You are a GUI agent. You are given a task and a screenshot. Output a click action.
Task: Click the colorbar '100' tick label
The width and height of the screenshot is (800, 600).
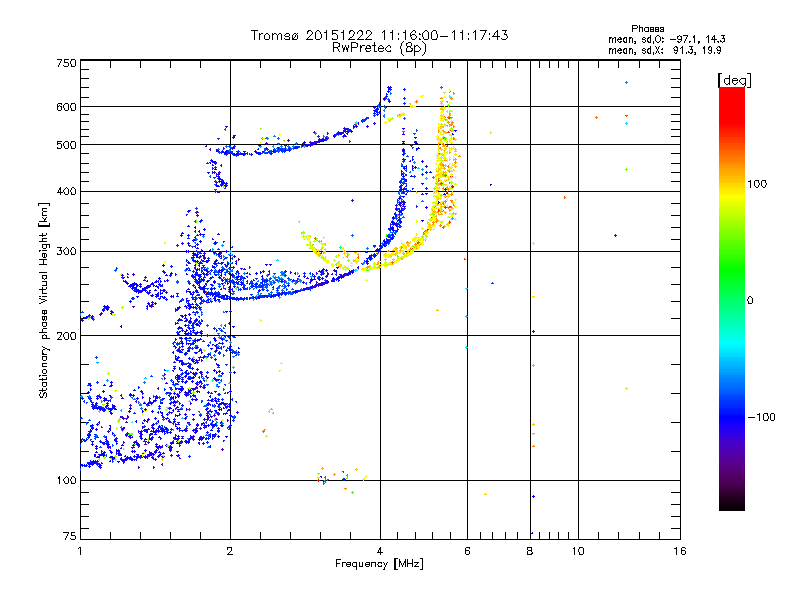[757, 184]
